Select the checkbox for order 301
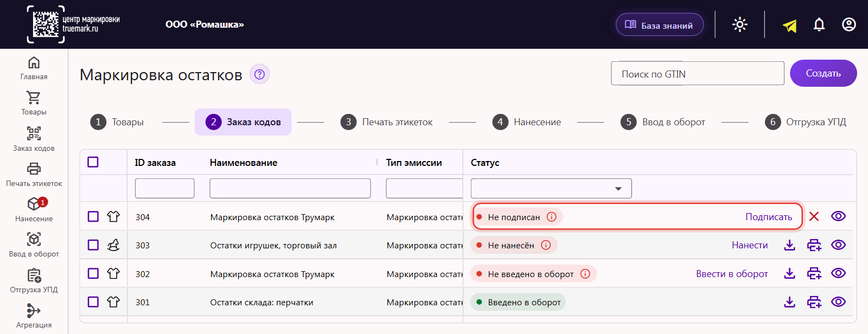The image size is (868, 334). point(93,301)
